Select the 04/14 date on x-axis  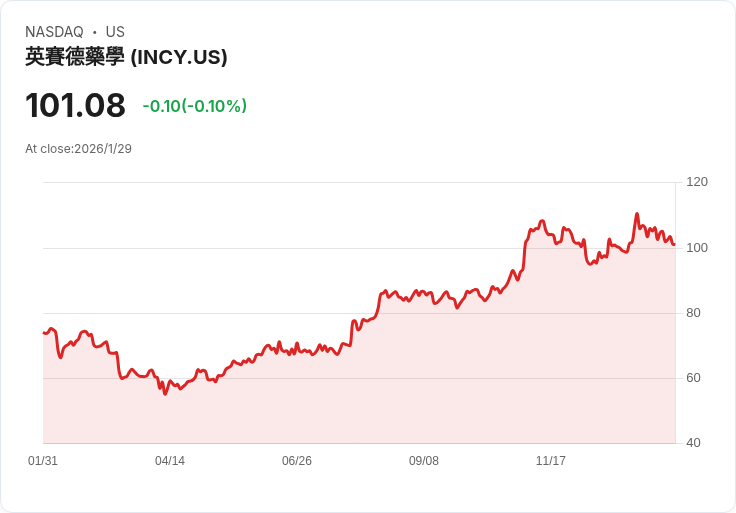[170, 461]
